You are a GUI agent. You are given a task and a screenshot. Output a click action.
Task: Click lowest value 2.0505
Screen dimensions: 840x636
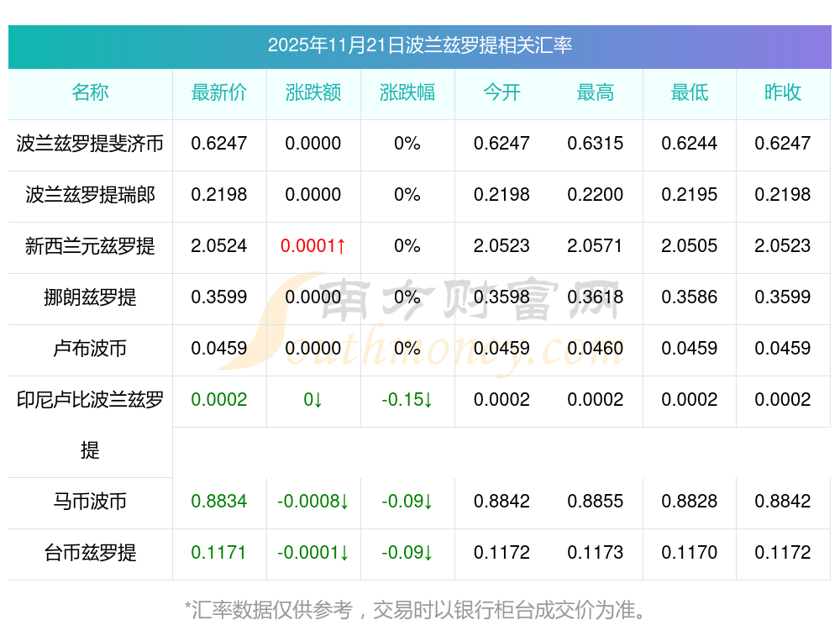click(690, 246)
